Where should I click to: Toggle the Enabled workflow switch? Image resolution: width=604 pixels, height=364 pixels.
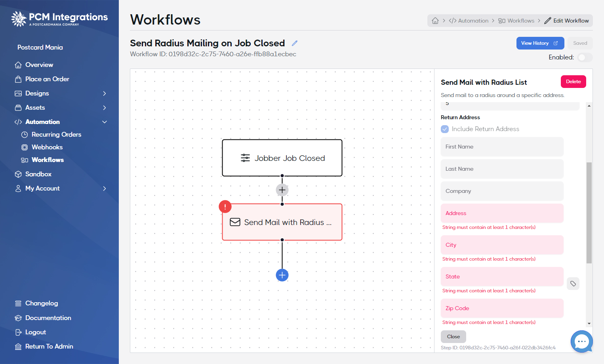(x=585, y=57)
